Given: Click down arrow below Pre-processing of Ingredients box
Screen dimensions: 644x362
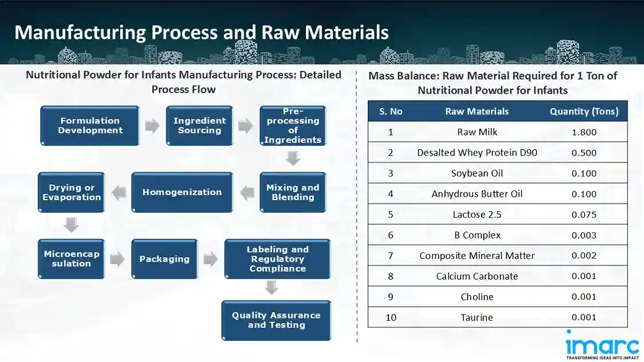Looking at the screenshot, I should pyautogui.click(x=293, y=158).
